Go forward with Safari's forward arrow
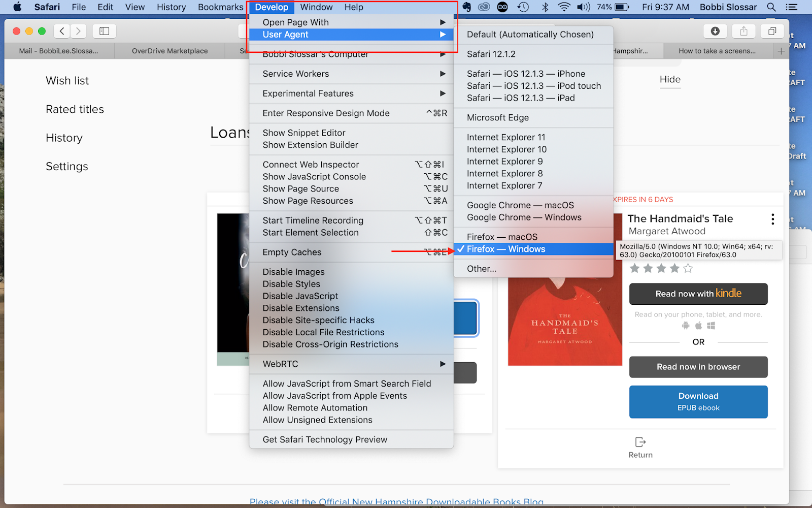 78,31
